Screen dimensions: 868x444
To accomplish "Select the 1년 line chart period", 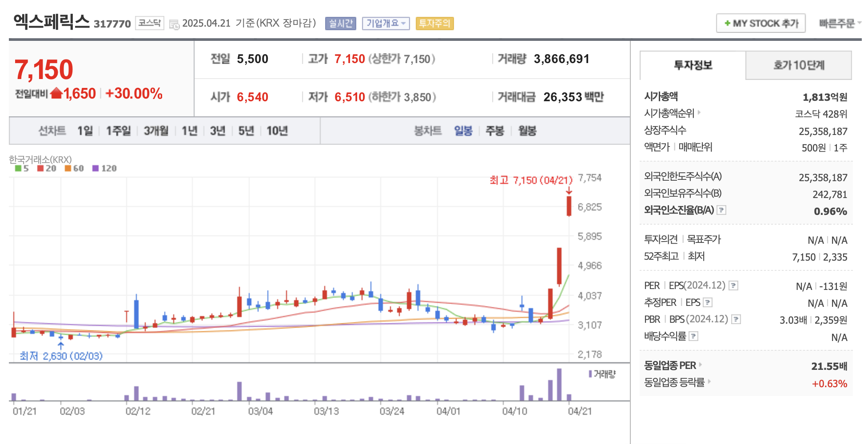I will [189, 131].
